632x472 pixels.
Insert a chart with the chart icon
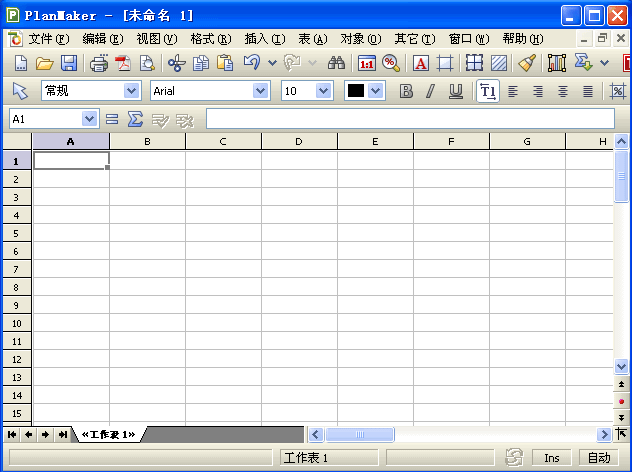pos(557,63)
